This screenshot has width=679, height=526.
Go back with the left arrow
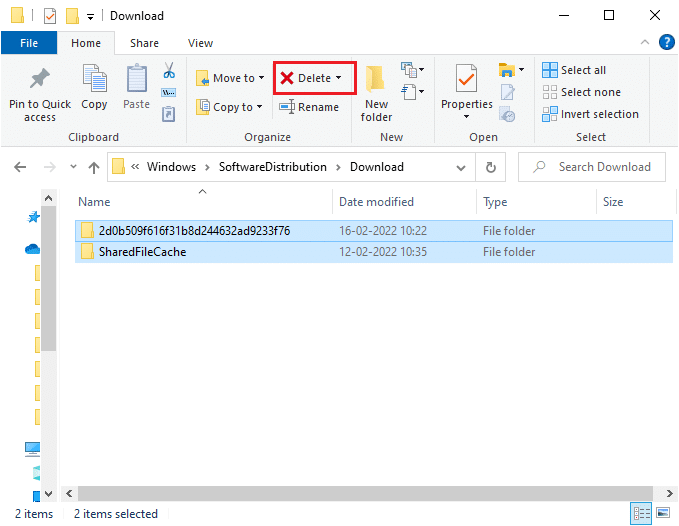tap(20, 167)
